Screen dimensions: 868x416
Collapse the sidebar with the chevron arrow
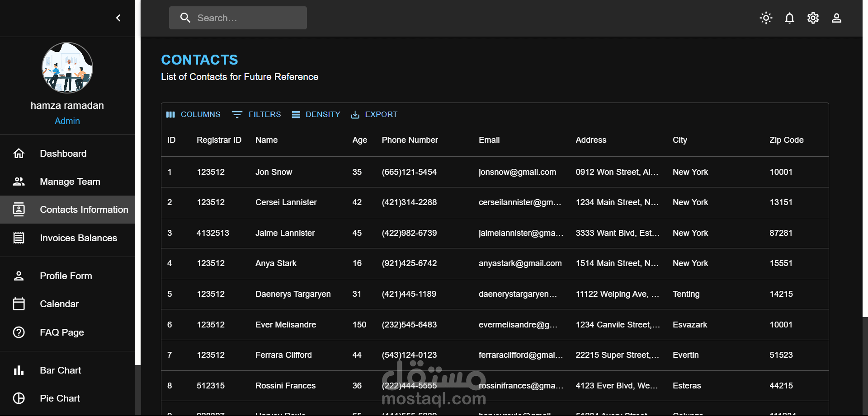[118, 18]
